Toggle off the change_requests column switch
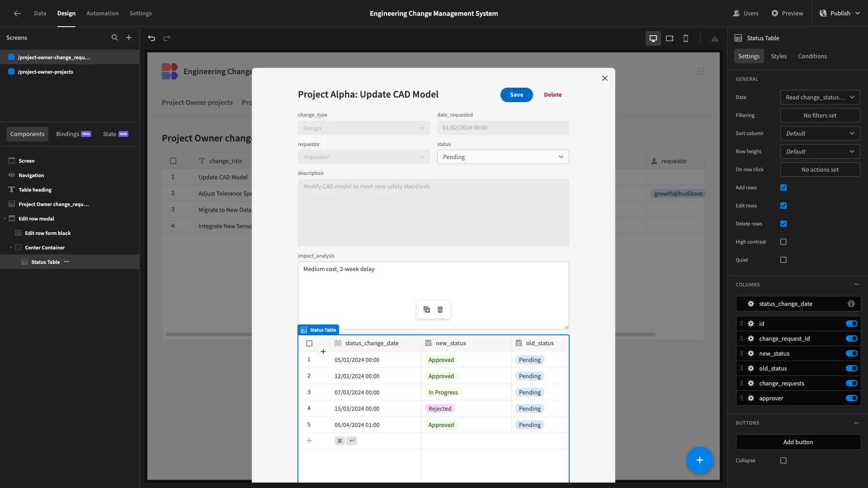868x488 pixels. coord(852,384)
